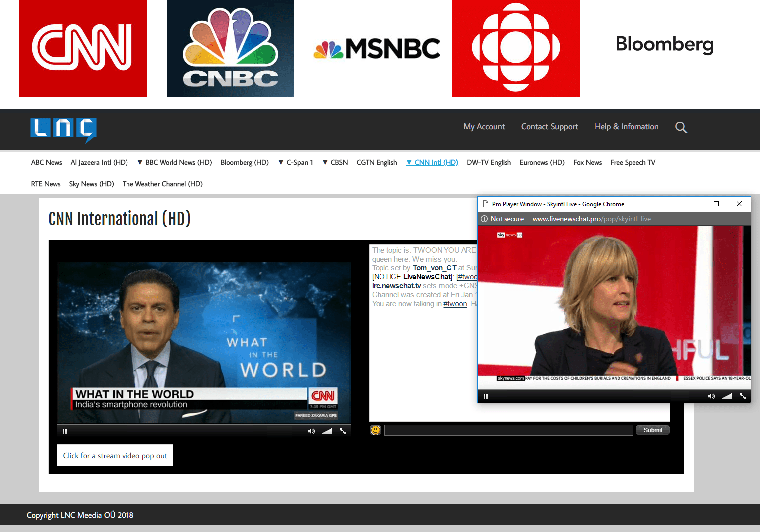The image size is (760, 532).
Task: Select Bloomberg (HD) channel
Action: (245, 163)
